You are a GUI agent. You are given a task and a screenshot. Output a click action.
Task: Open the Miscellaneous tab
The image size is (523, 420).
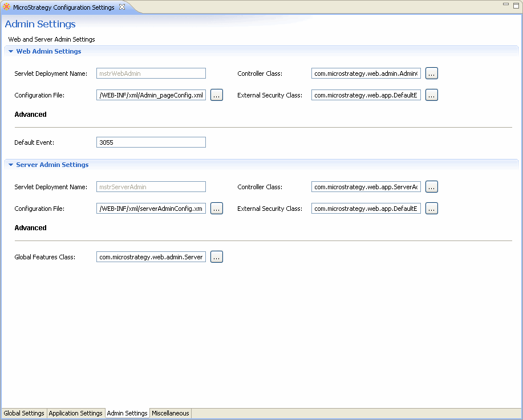point(171,413)
